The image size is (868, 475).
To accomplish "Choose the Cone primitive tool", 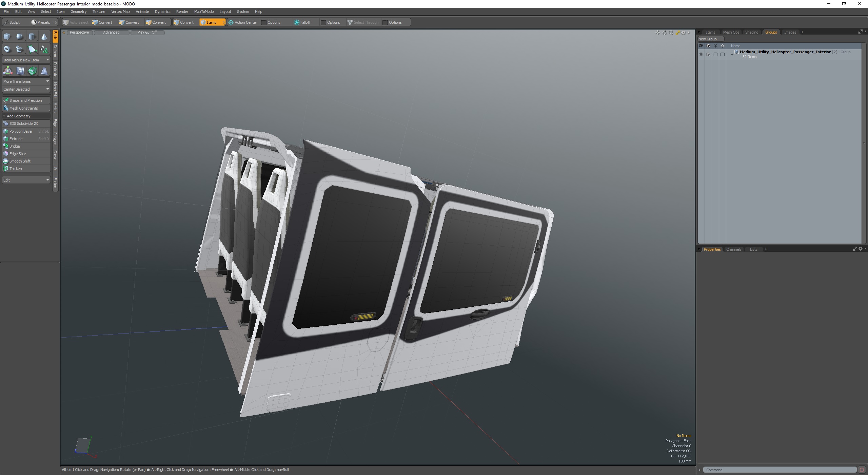I will point(44,37).
